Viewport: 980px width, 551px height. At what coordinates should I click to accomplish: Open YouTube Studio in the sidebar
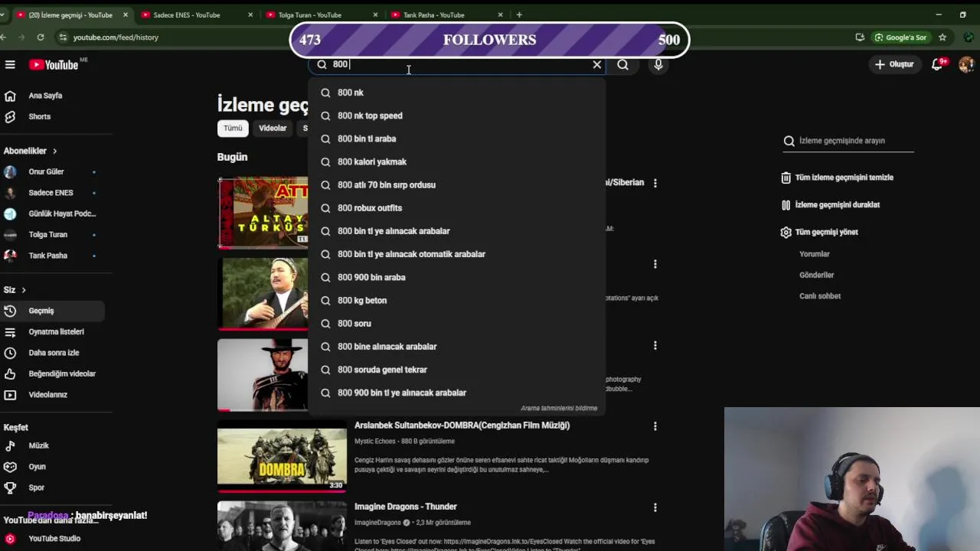pyautogui.click(x=54, y=539)
